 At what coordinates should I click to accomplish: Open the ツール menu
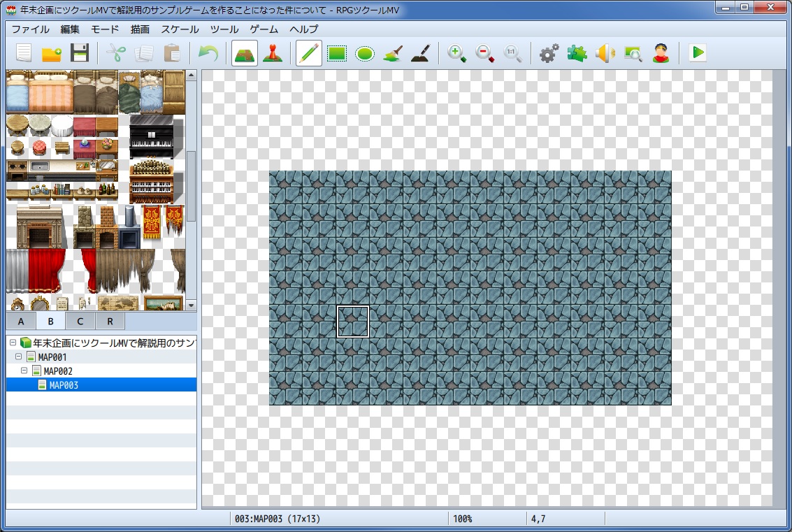coord(224,29)
